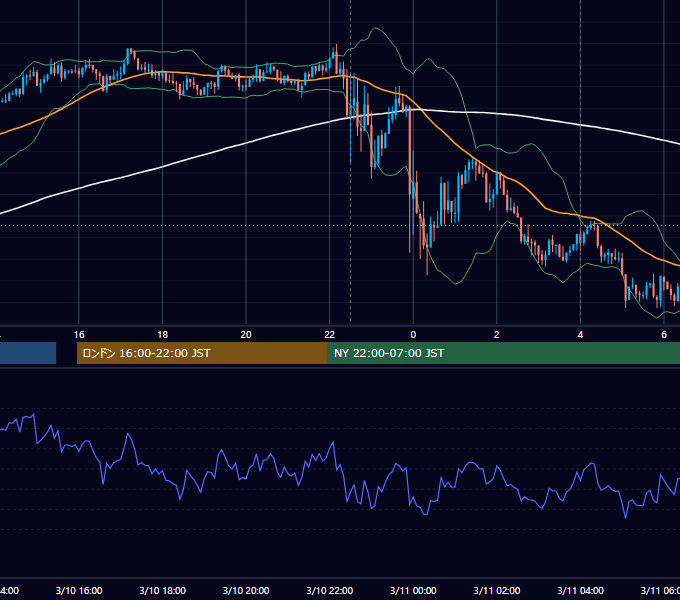Click the hour label 16 on price chart axis

pos(79,335)
